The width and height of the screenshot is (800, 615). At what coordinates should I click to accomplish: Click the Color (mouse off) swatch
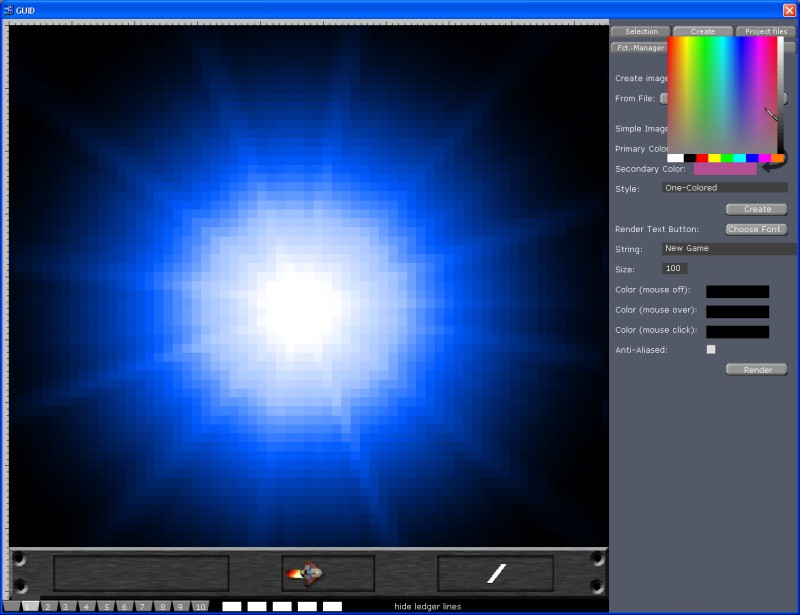coord(737,291)
